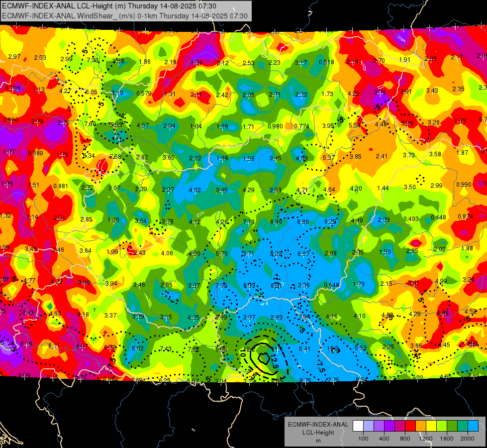Click the '9.99' wind shear value
This screenshot has width=487, height=448.
[24, 375]
